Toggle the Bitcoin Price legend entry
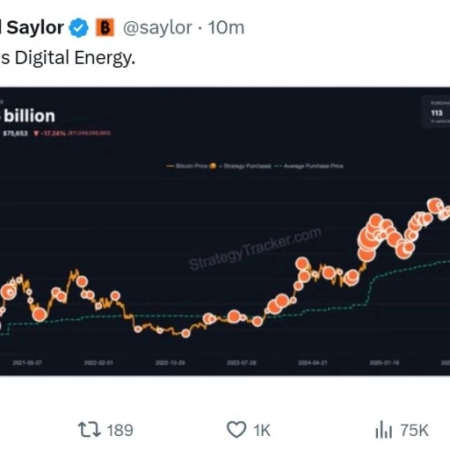The image size is (450, 450). (187, 166)
